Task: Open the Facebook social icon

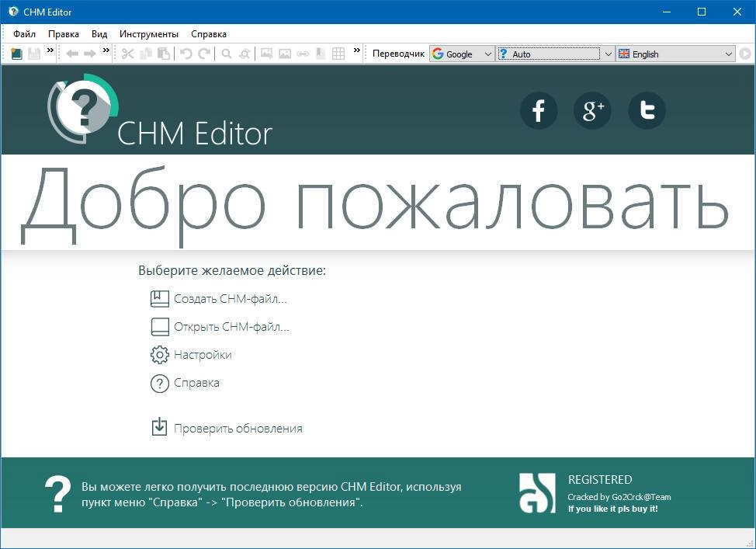Action: (539, 110)
